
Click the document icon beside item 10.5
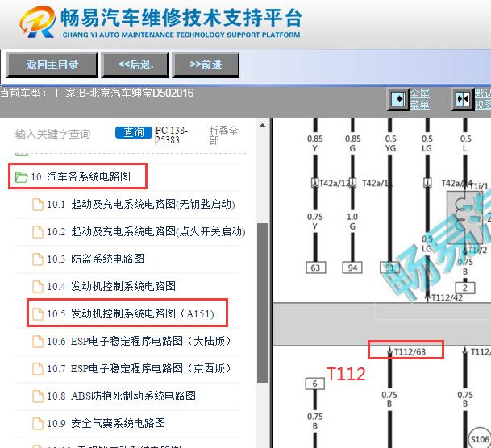38,314
